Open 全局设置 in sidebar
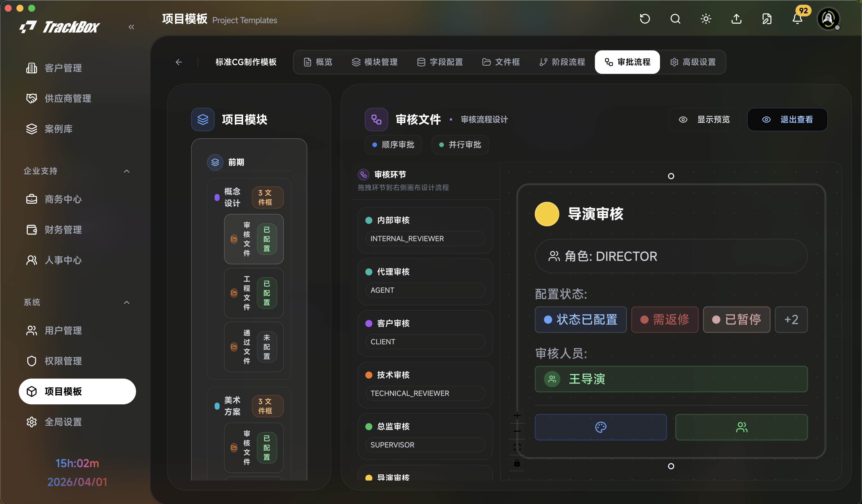Image resolution: width=862 pixels, height=504 pixels. coord(77,422)
